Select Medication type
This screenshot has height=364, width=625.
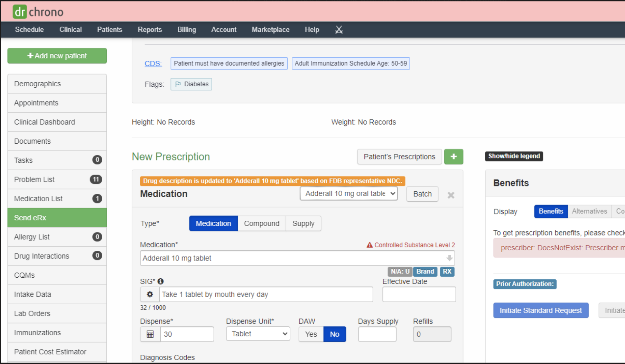(213, 223)
